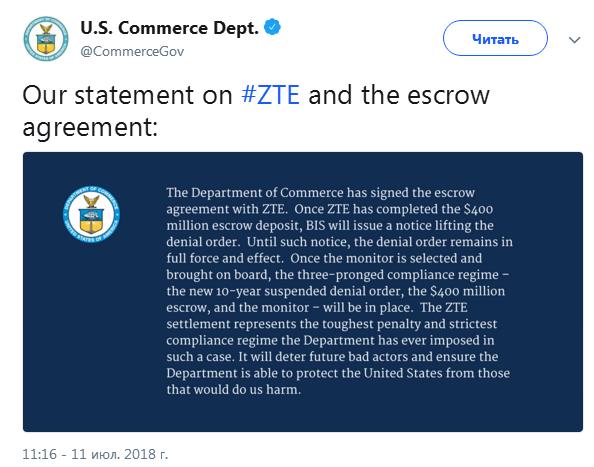Click the blue verified checkmark badge
This screenshot has height=467, width=594.
coord(272,27)
